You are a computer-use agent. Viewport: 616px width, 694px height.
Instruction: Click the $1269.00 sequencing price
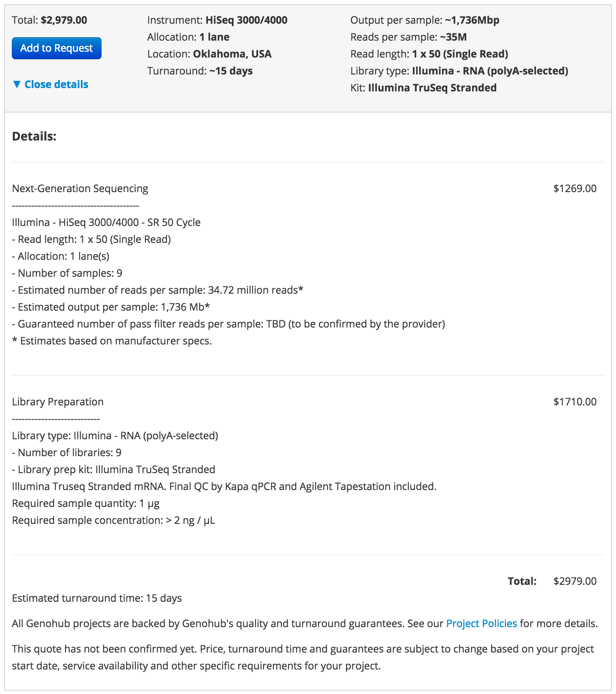(575, 188)
